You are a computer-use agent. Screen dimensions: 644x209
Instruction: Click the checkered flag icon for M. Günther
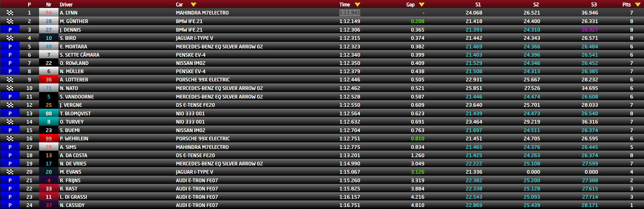[10, 21]
